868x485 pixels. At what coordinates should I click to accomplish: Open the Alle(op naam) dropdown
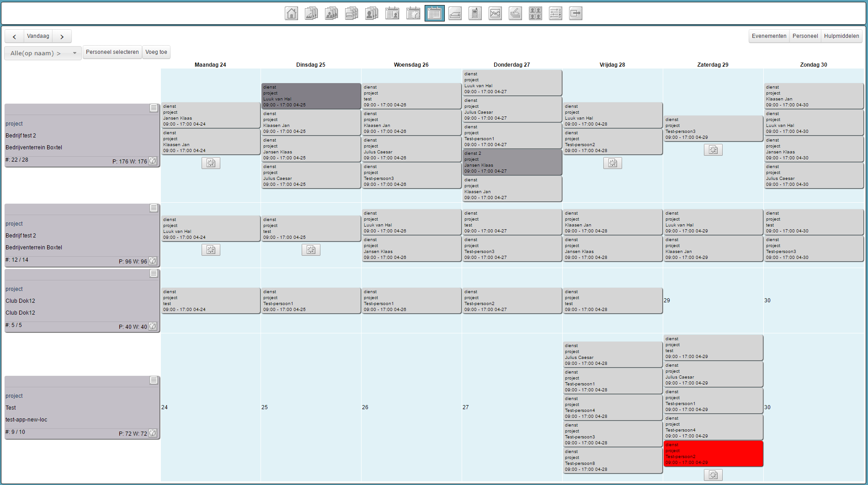coord(43,53)
